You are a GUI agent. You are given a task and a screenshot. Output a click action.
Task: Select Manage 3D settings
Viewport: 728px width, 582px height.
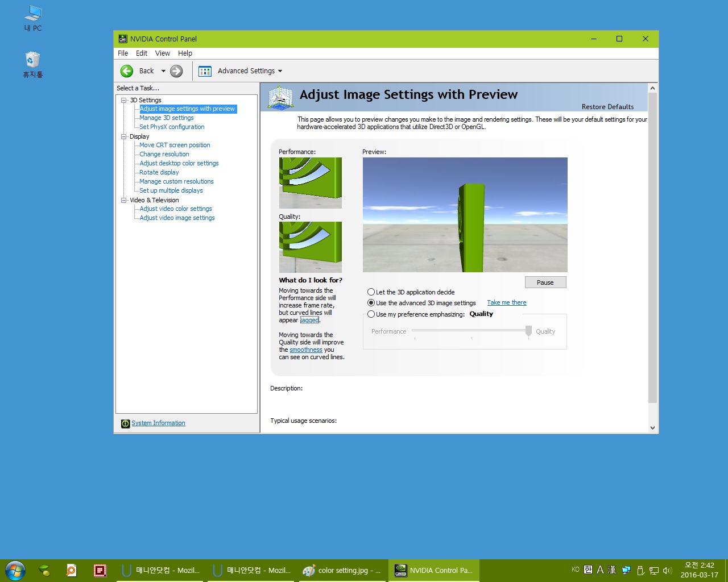167,118
